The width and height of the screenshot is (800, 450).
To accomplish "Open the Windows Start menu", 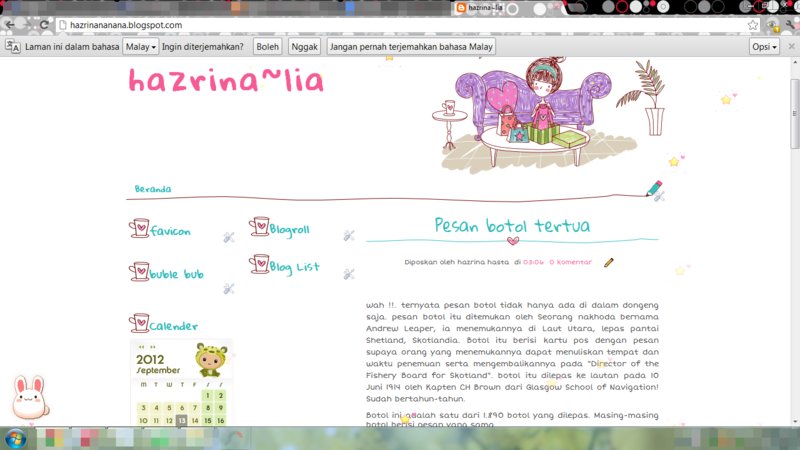I will click(x=16, y=438).
